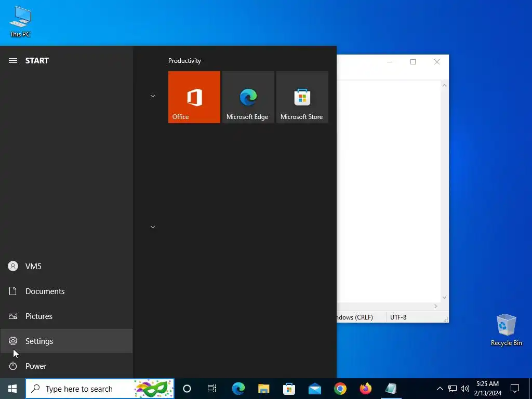Expand the upper chevron beside the Office tile
This screenshot has height=399, width=532.
153,96
